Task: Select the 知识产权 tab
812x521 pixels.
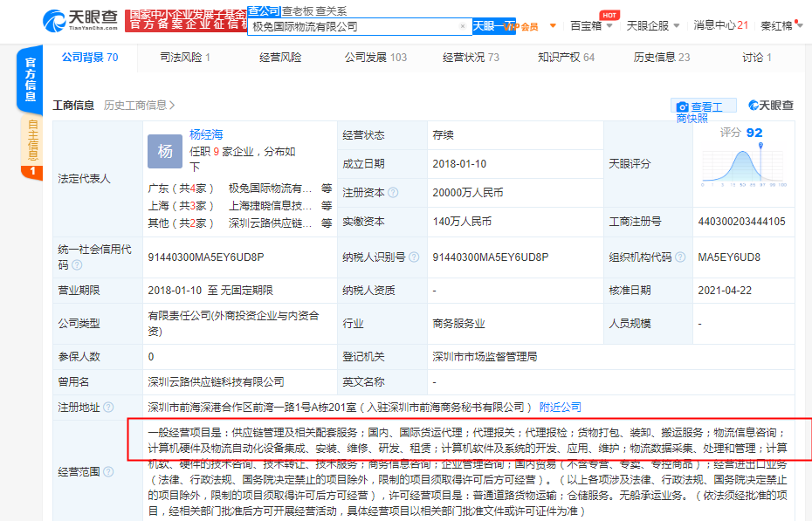Action: 566,58
